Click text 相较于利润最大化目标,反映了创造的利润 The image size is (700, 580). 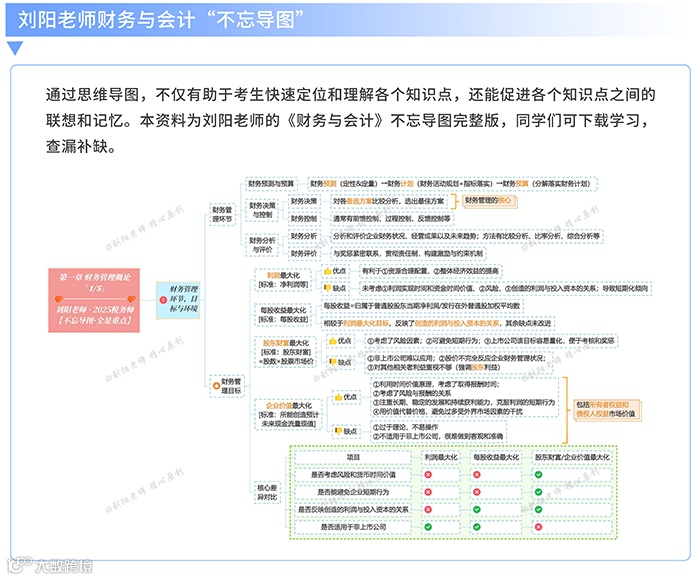[437, 323]
